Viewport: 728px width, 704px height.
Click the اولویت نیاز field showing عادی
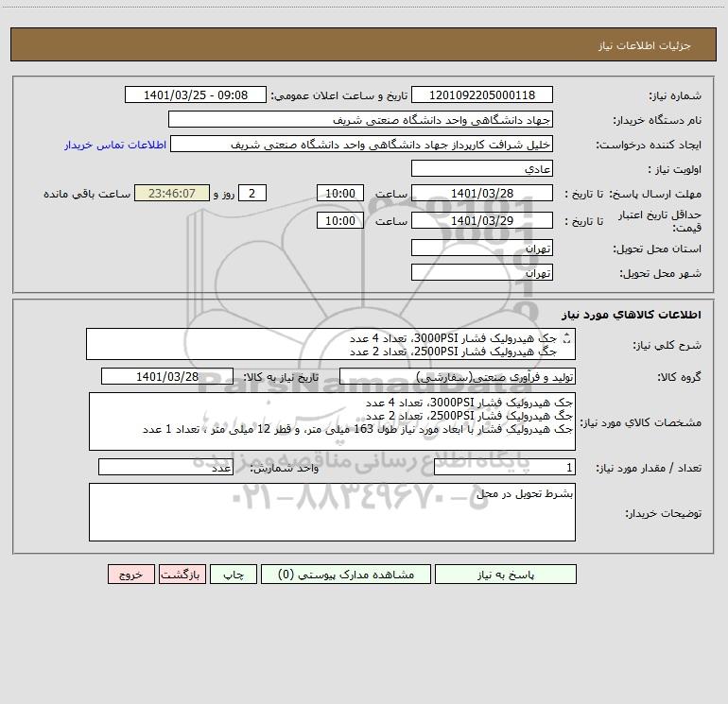coord(482,168)
